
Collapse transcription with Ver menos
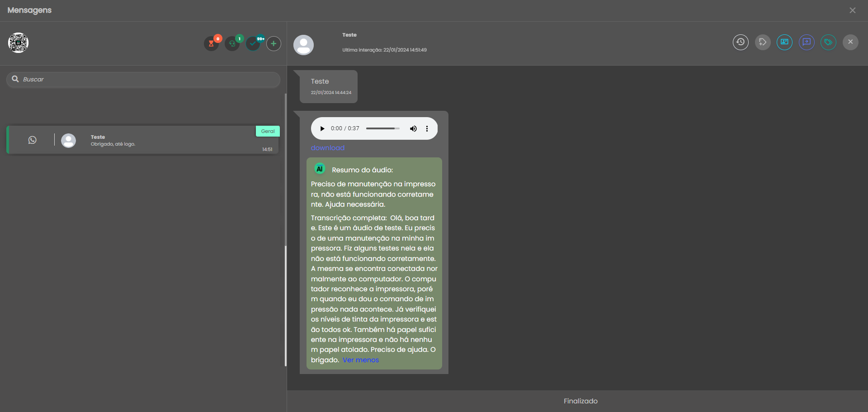pos(361,360)
